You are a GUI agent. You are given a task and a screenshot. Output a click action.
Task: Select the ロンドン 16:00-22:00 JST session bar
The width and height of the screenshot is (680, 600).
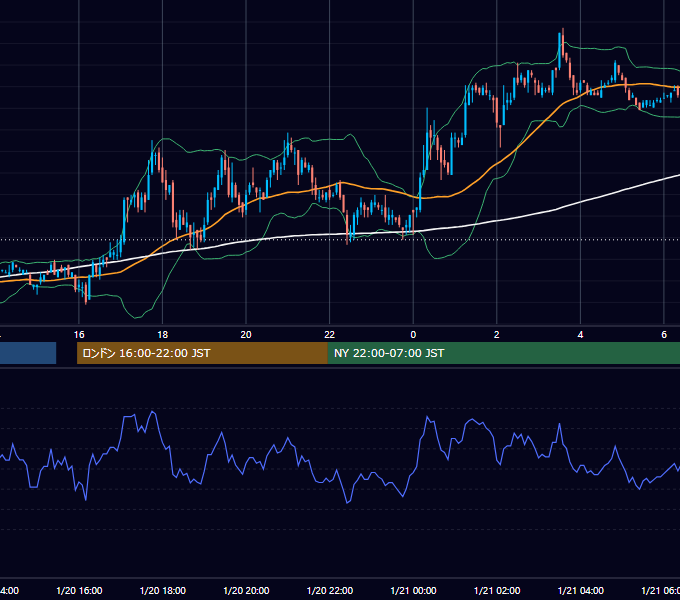[202, 353]
